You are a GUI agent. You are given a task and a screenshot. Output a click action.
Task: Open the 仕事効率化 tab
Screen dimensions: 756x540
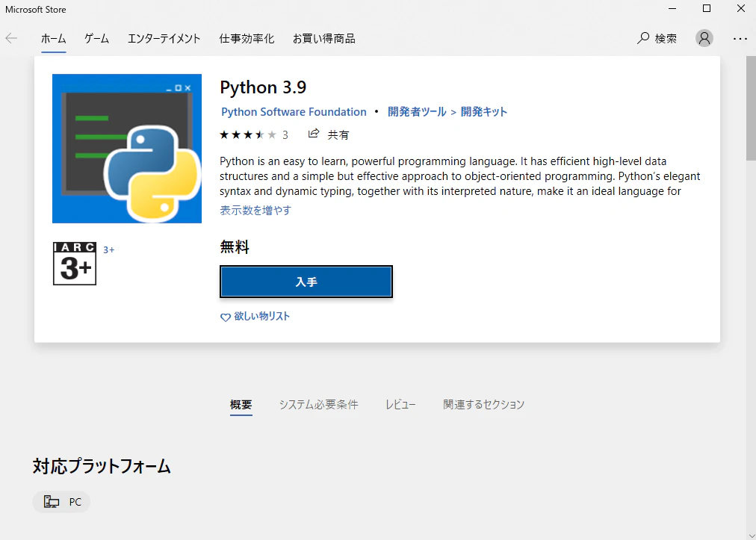(x=247, y=39)
